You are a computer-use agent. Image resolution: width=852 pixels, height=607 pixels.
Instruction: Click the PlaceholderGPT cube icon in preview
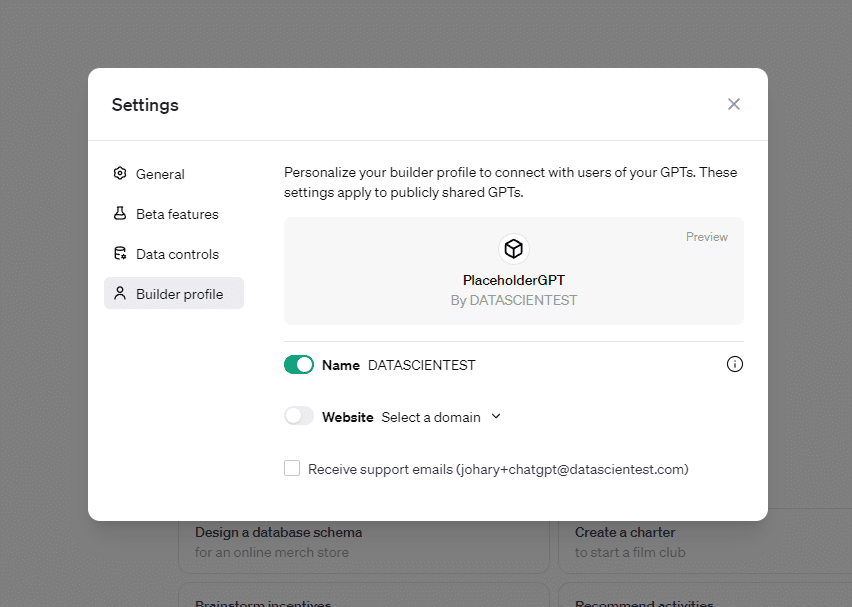point(513,249)
